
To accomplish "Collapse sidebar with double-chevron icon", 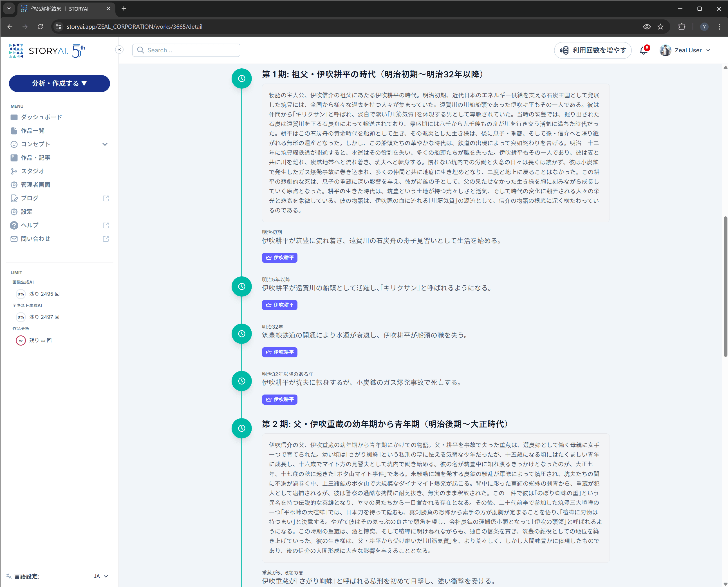I will 119,49.
